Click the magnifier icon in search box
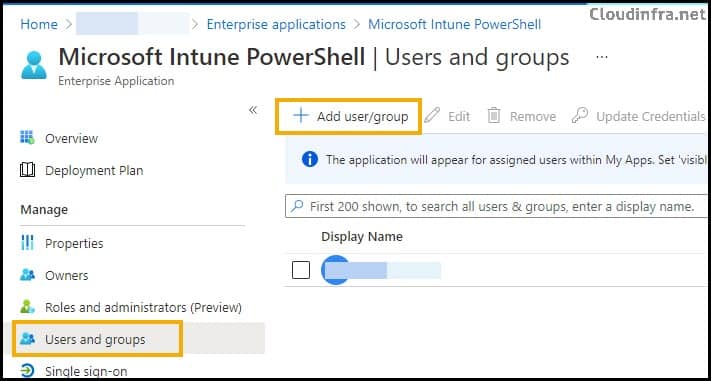Image resolution: width=711 pixels, height=381 pixels. click(x=297, y=206)
